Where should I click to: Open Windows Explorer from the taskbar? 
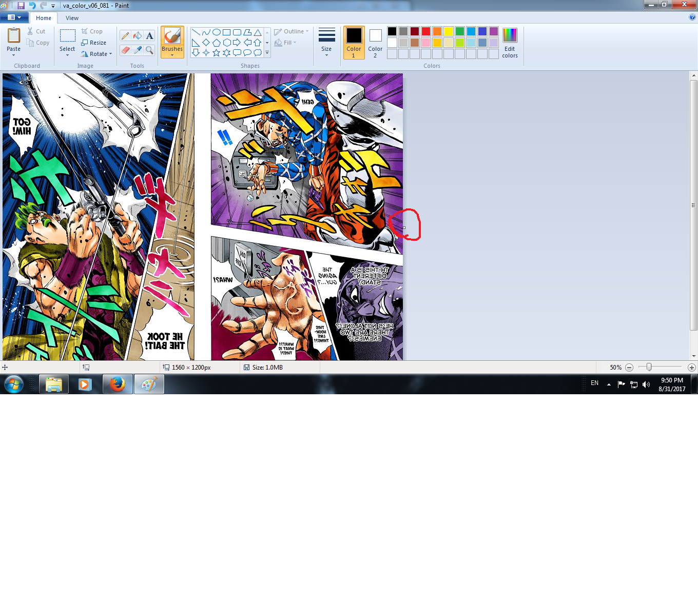coord(54,384)
